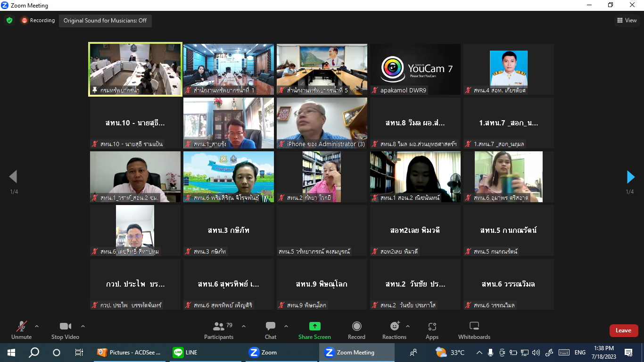The height and width of the screenshot is (362, 644).
Task: Select สำนักงานทรัพยากรน้ำที่ 1 video tile
Action: tap(229, 69)
